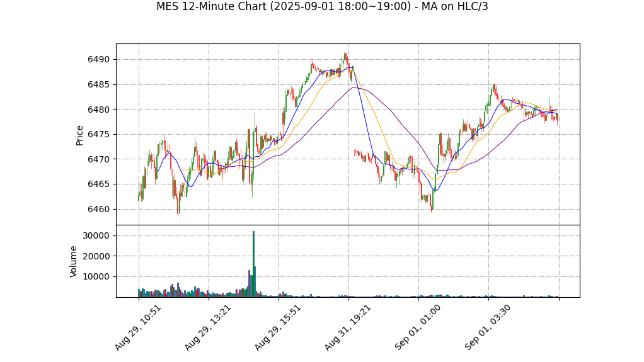Click the tallest volume bar above 30000
The width and height of the screenshot is (644, 362).
(x=253, y=264)
